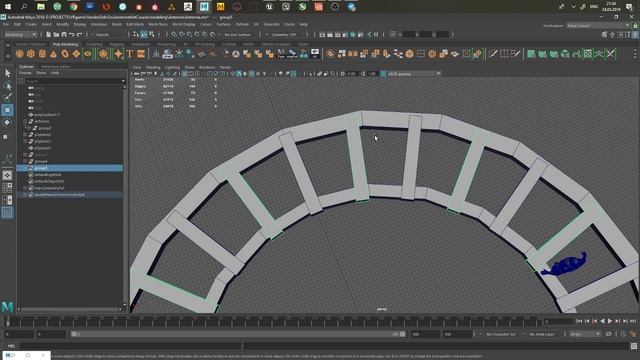
Task: Open the UV Editor checker shelf icon
Action: coord(588,54)
